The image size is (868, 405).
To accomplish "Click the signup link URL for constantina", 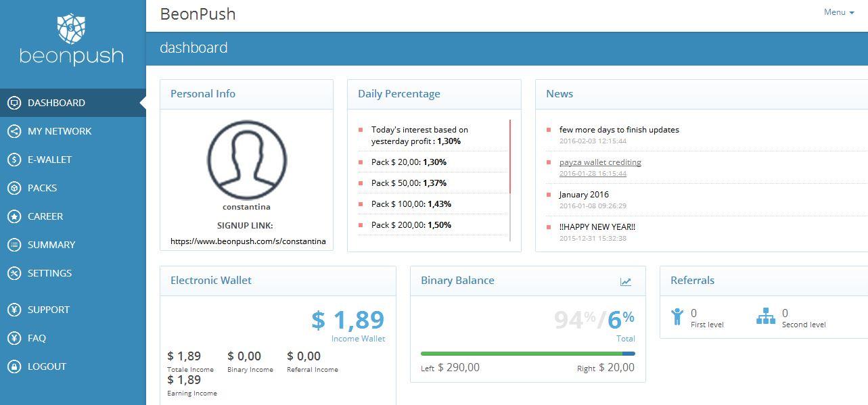I will pyautogui.click(x=248, y=241).
